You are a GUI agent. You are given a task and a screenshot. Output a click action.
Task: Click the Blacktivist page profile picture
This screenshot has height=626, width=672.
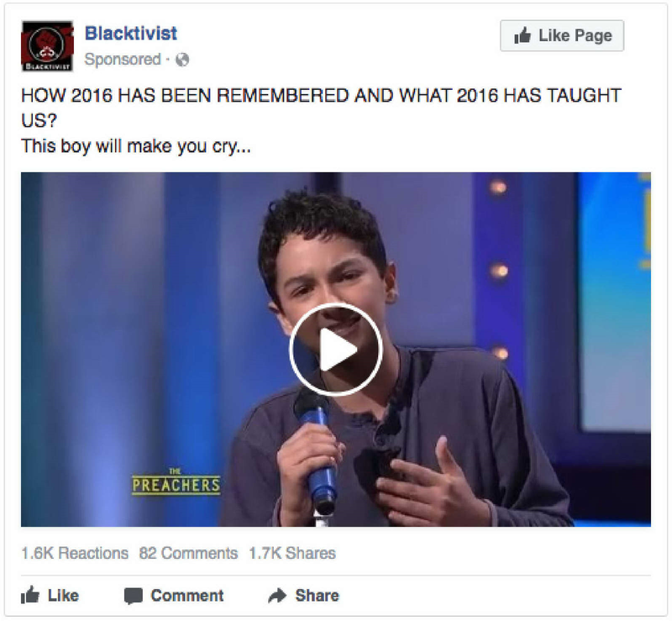tap(47, 46)
